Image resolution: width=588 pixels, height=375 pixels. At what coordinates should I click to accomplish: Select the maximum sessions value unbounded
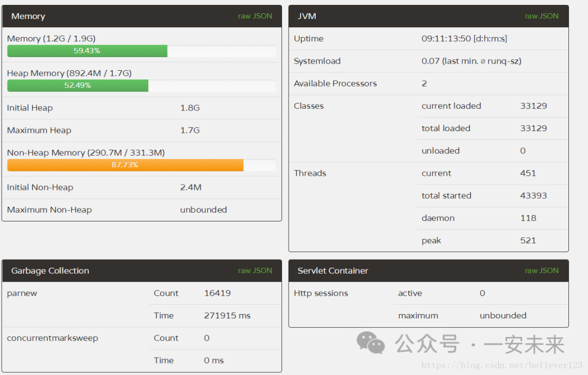click(x=503, y=316)
